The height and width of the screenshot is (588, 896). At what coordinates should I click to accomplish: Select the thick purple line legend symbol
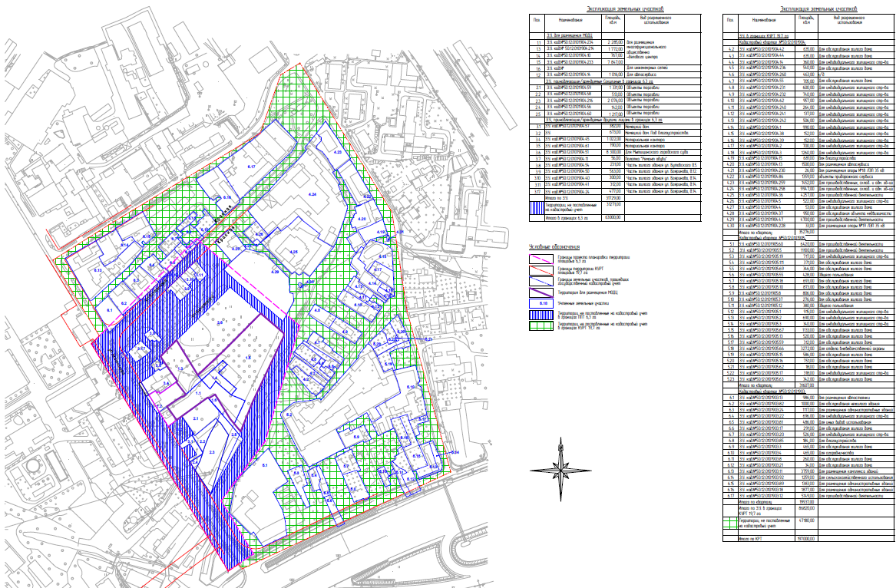(x=541, y=292)
